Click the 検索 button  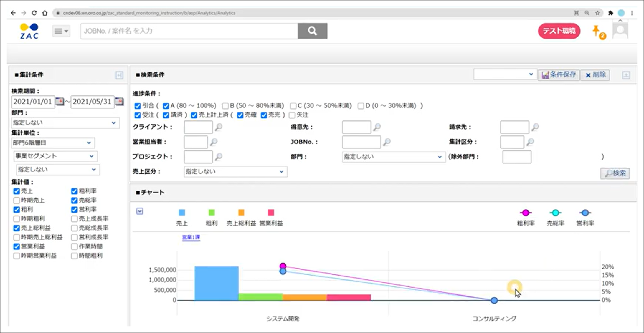[615, 174]
